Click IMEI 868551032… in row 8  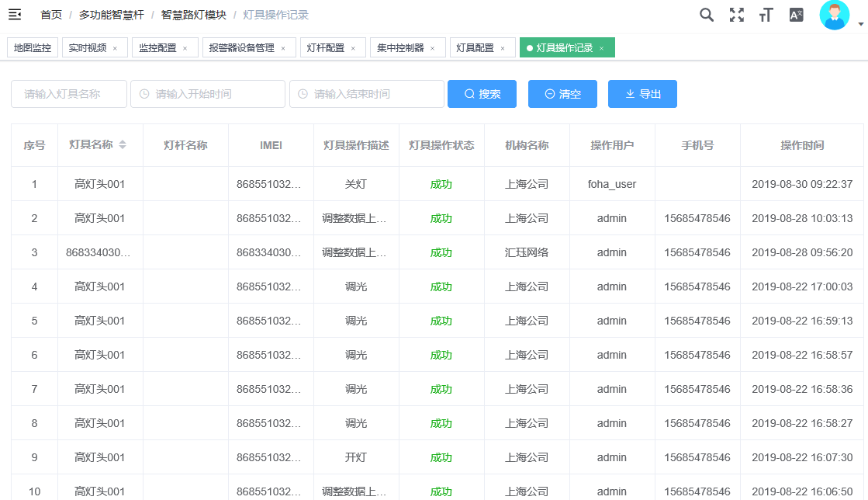[268, 423]
